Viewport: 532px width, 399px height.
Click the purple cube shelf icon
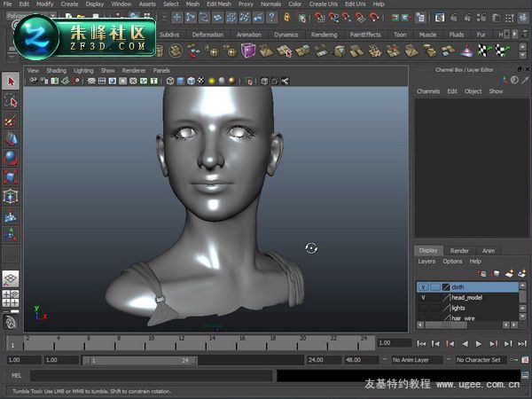(248, 51)
